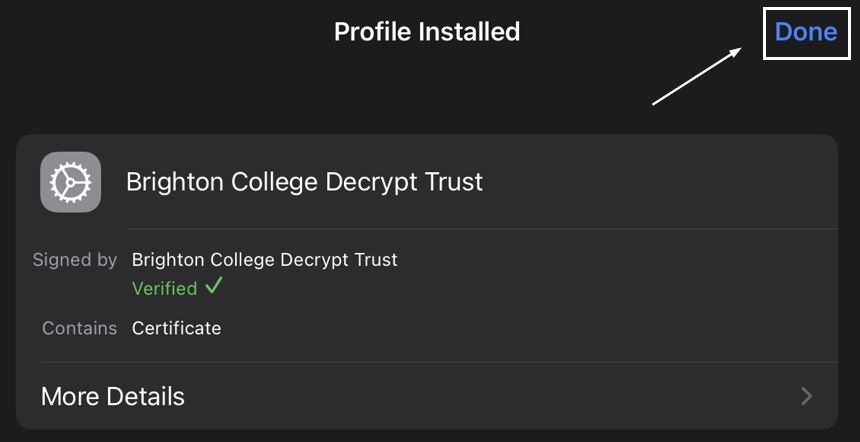Image resolution: width=860 pixels, height=442 pixels.
Task: Click the green Verified checkmark icon
Action: coord(214,286)
